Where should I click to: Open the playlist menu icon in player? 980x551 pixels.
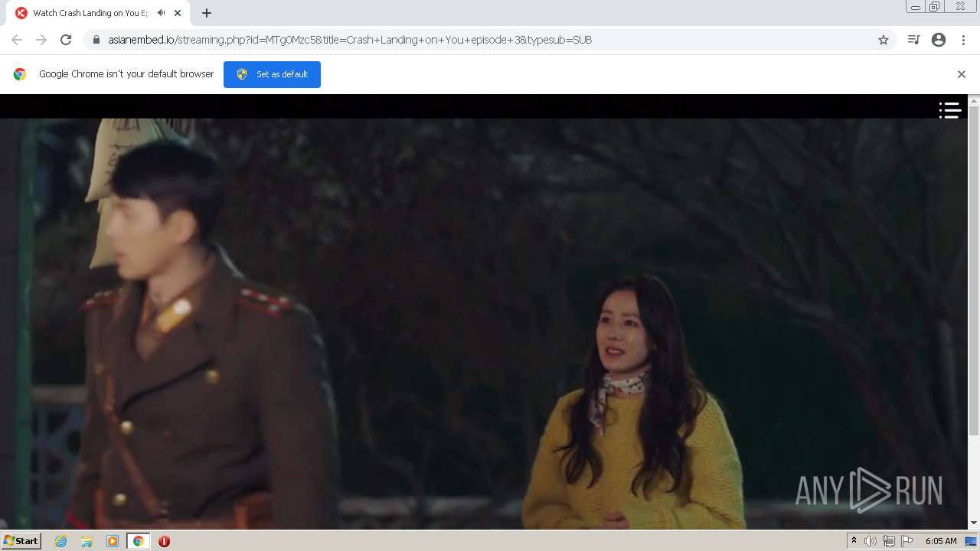coord(950,110)
